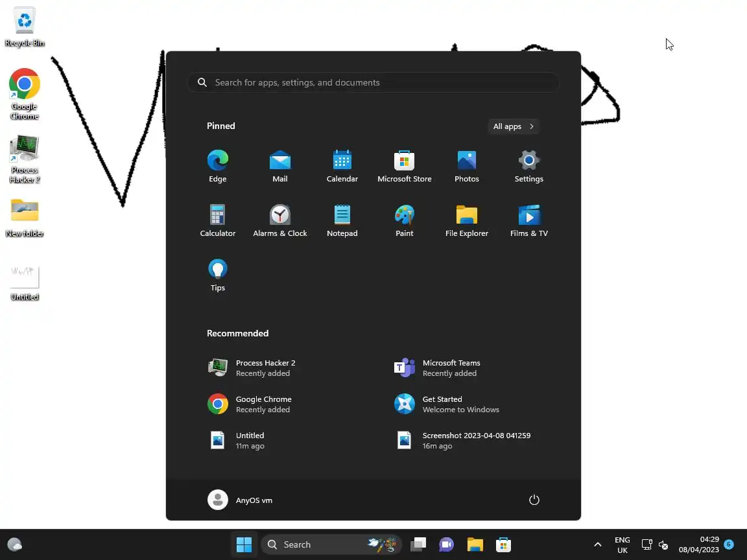Screen dimensions: 747x560
Task: Open the Calendar pinned app
Action: click(x=342, y=166)
